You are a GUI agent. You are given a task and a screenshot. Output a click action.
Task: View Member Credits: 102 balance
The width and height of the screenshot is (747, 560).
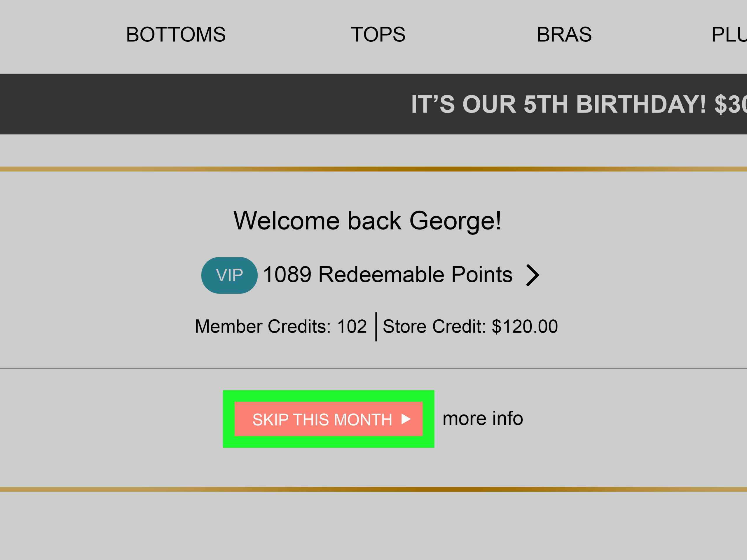click(x=281, y=326)
